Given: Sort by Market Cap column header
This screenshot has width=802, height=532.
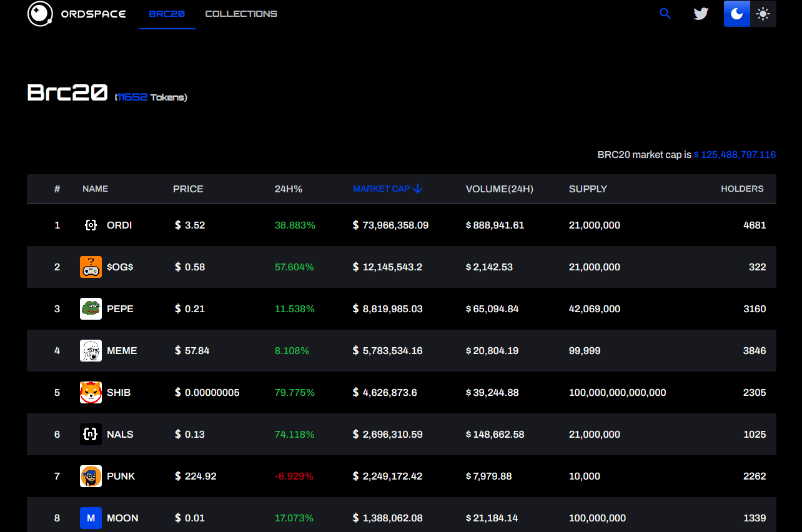Looking at the screenshot, I should (x=382, y=189).
